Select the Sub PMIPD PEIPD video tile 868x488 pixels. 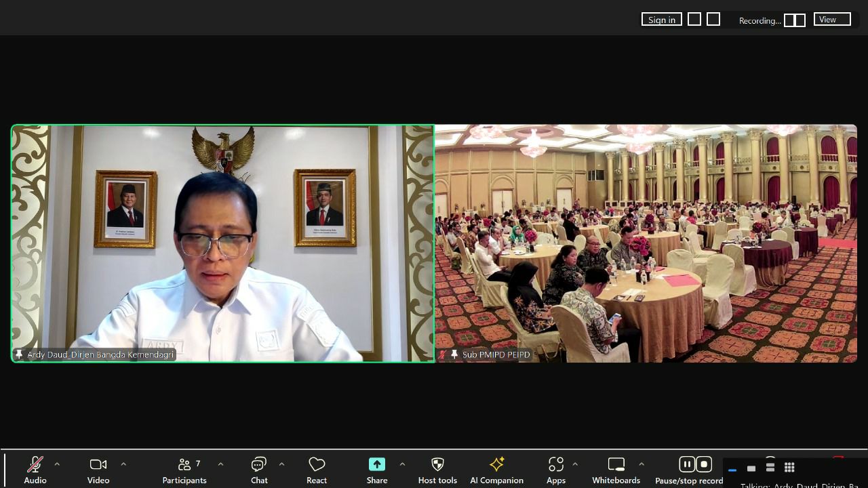pos(646,243)
